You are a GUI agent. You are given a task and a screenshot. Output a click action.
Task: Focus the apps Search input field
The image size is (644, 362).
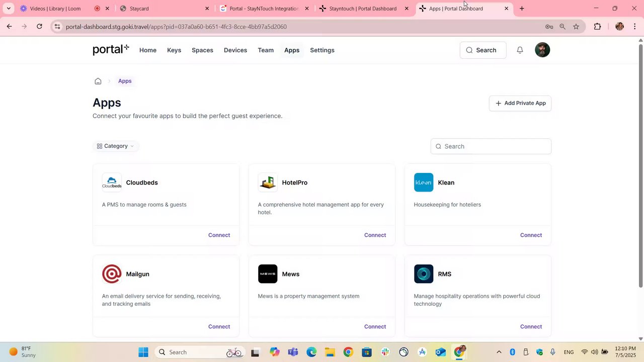coord(491,146)
